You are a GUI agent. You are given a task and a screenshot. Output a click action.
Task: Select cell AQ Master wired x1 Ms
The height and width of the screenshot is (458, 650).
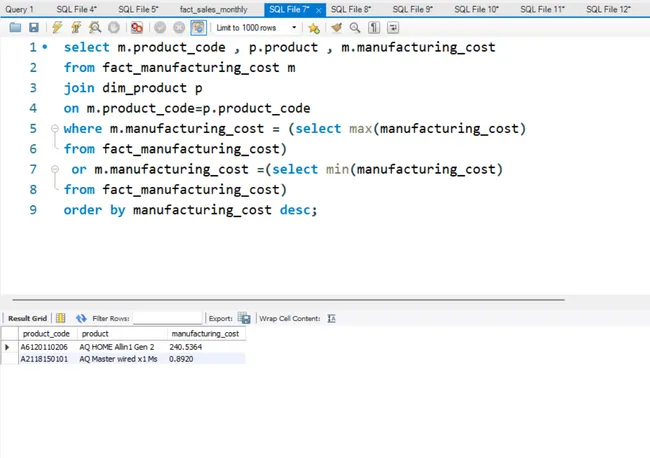(122, 359)
